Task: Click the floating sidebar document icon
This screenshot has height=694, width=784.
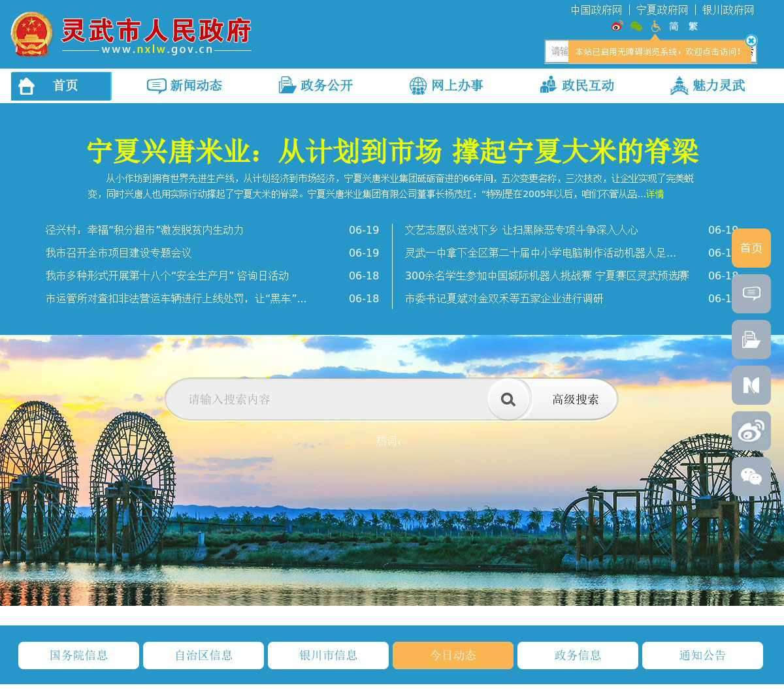Action: 751,339
